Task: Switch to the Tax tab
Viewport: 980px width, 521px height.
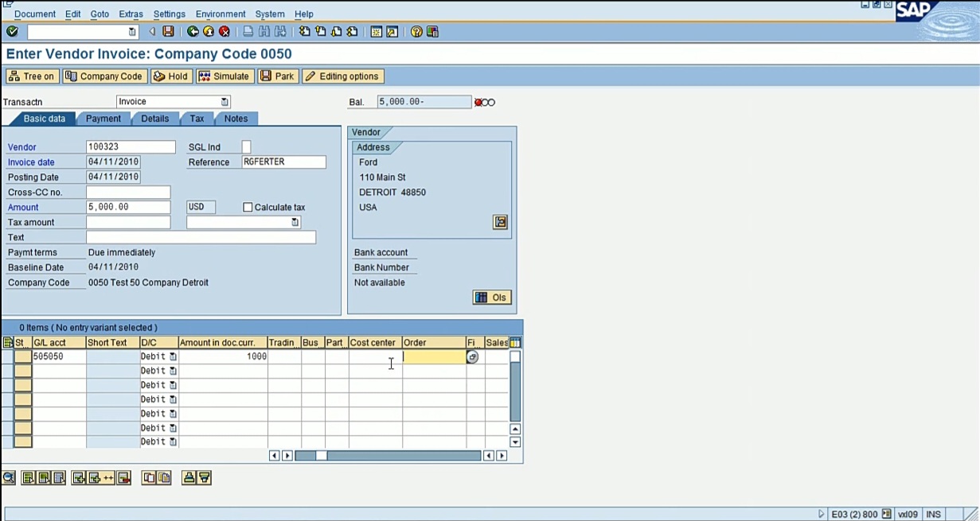Action: tap(197, 119)
